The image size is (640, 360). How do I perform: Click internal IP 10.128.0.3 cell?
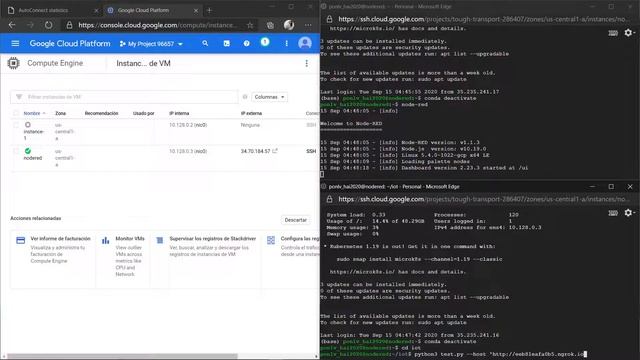point(188,151)
